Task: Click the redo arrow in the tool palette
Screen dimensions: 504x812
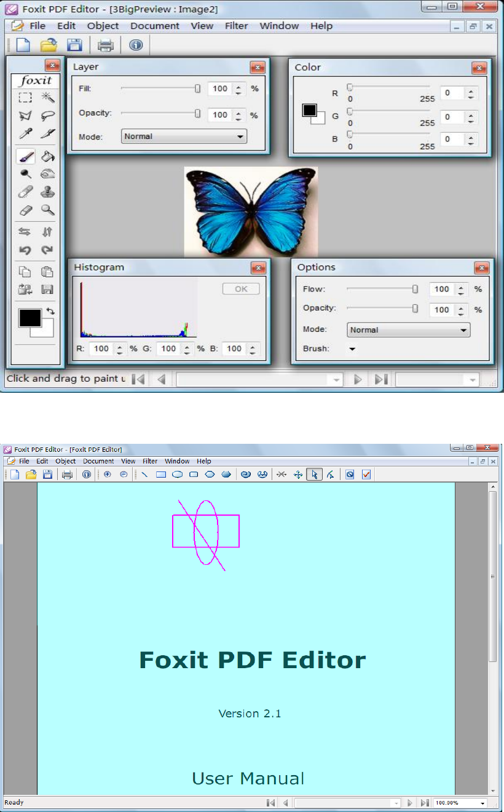Action: coord(47,250)
